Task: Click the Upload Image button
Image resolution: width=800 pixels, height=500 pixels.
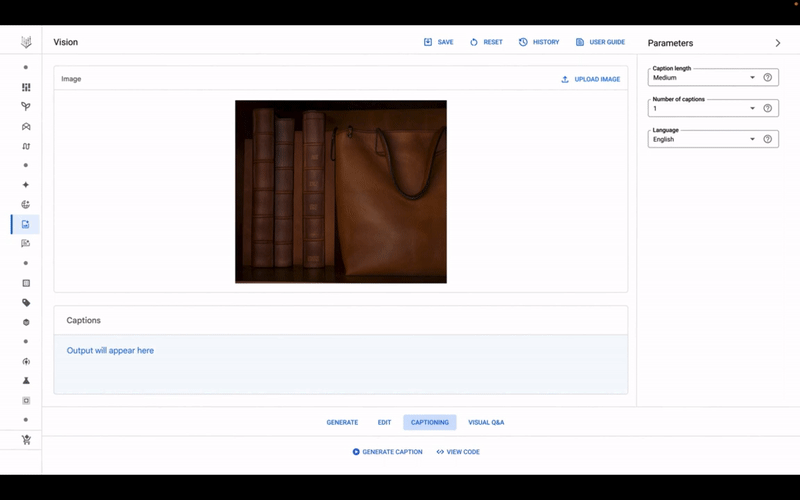Action: [x=591, y=79]
